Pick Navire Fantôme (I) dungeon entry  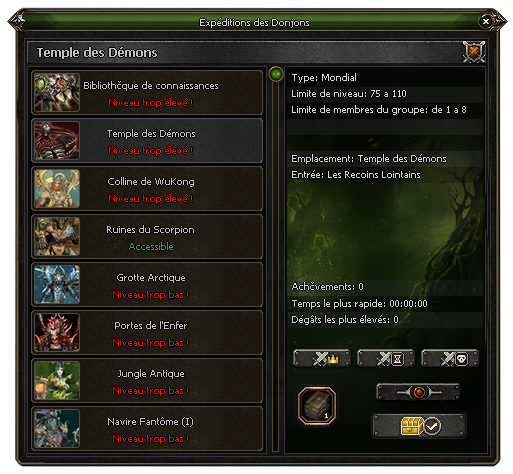pos(147,429)
